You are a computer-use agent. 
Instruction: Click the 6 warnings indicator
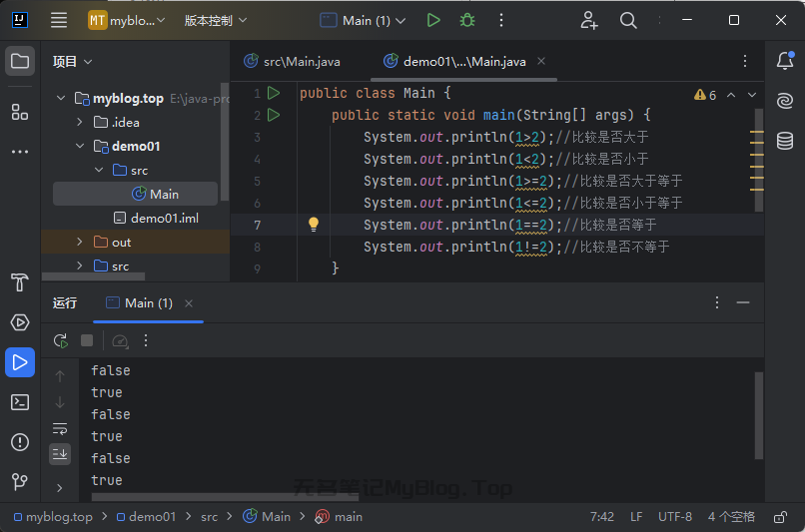[x=705, y=95]
